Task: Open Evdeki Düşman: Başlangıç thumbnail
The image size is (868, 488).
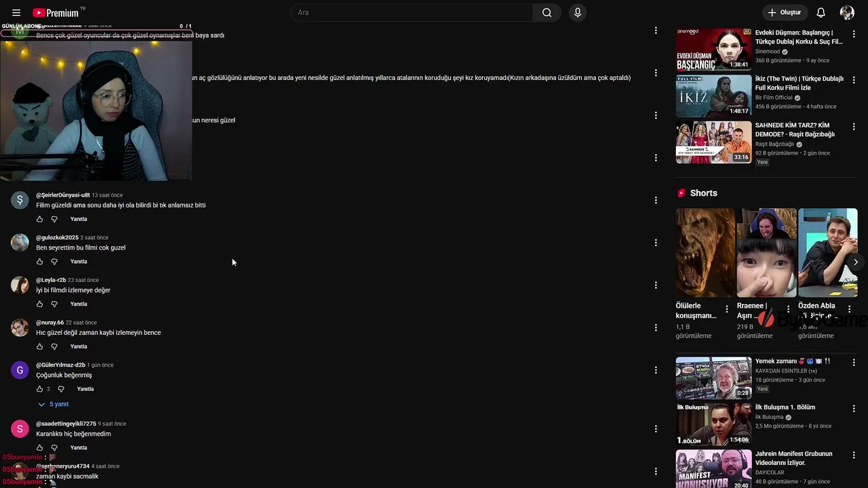Action: click(x=713, y=49)
